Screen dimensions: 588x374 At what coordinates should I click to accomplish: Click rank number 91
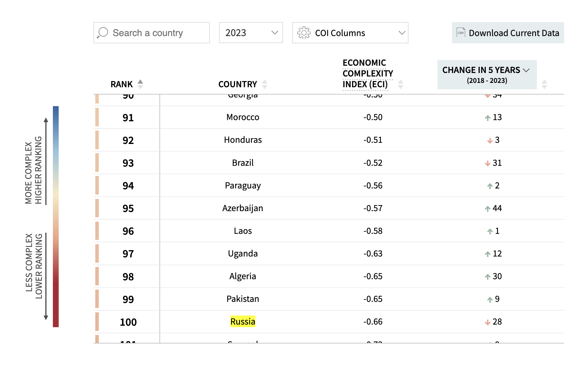[128, 118]
